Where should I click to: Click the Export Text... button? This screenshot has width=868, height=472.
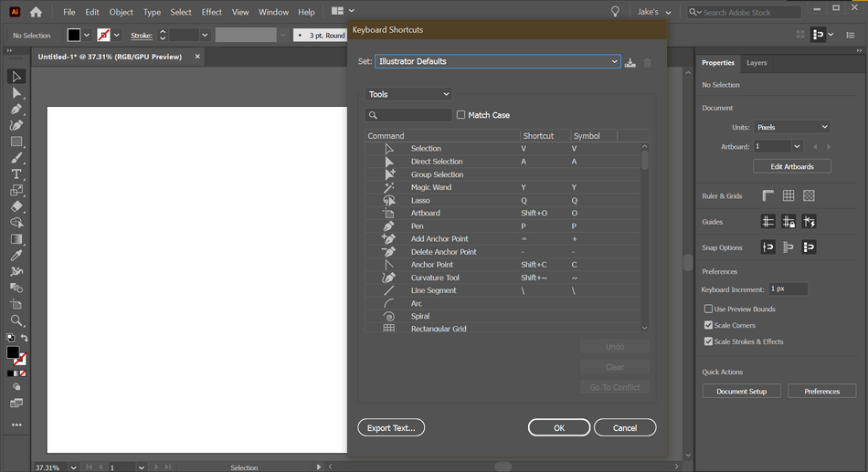point(391,428)
